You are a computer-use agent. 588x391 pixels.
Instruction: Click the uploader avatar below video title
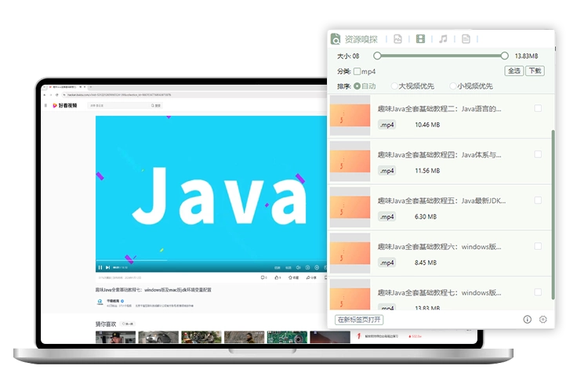point(100,302)
